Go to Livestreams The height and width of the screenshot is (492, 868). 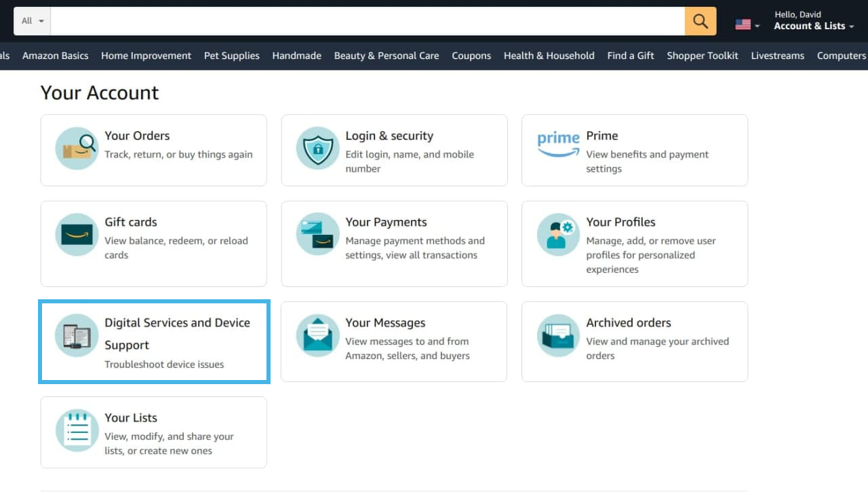tap(778, 56)
